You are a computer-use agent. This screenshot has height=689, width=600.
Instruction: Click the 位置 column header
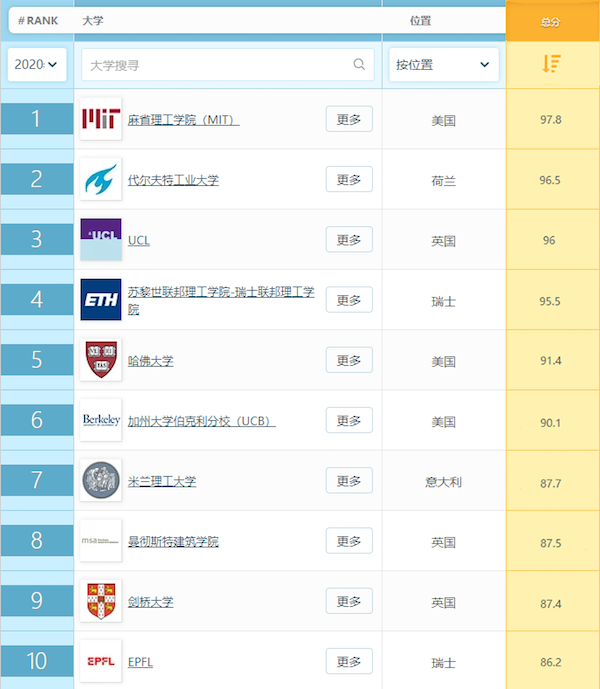[420, 21]
